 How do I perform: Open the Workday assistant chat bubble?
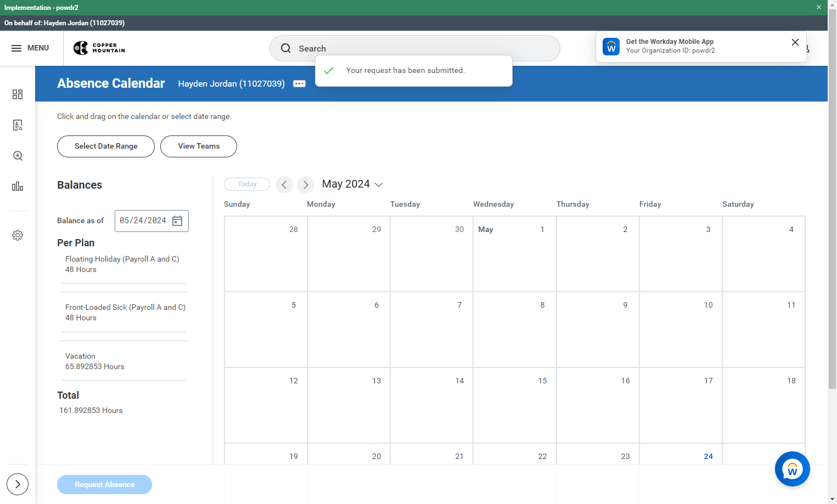[792, 469]
